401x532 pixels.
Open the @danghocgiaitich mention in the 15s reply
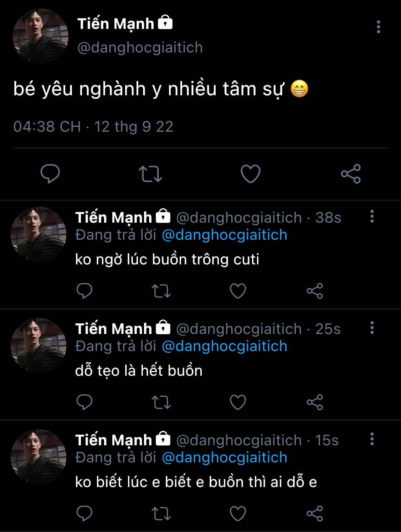pyautogui.click(x=225, y=458)
